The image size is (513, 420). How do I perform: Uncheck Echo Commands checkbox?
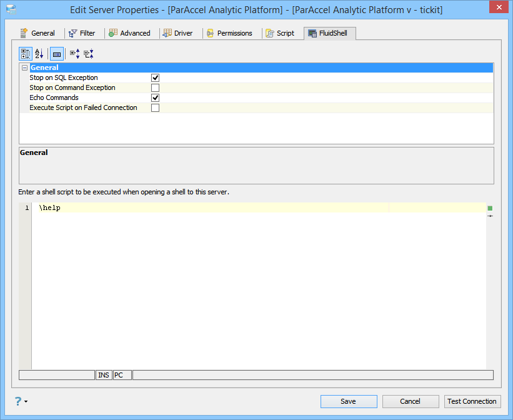[155, 98]
